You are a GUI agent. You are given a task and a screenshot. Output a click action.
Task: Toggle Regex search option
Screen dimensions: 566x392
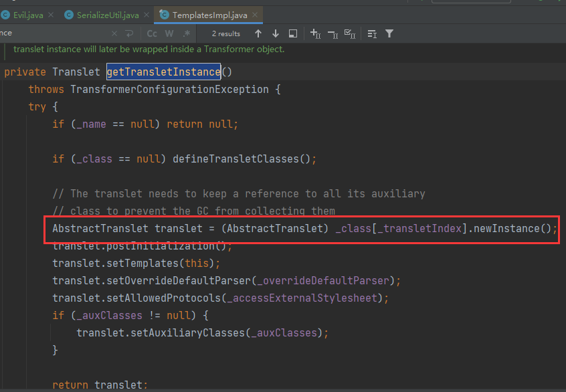pos(186,33)
